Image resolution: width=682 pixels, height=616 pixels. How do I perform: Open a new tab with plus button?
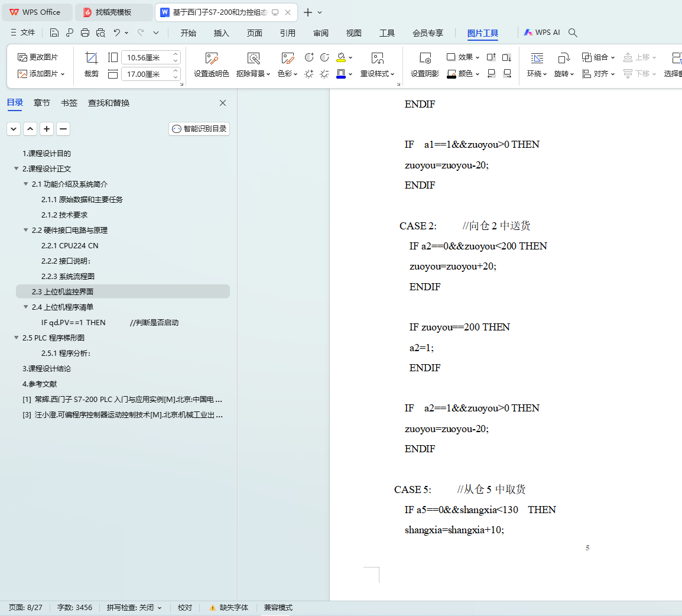point(307,12)
